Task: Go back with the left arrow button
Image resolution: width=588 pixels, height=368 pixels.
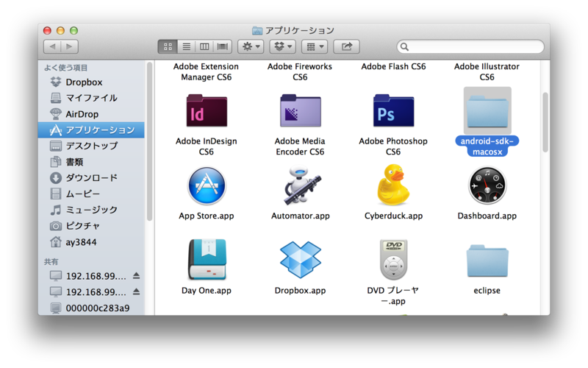Action: tap(52, 46)
